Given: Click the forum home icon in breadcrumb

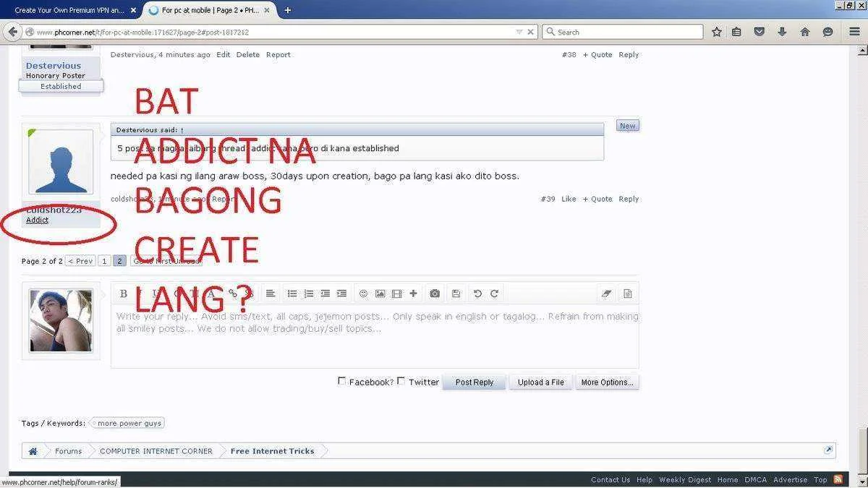Looking at the screenshot, I should 33,451.
